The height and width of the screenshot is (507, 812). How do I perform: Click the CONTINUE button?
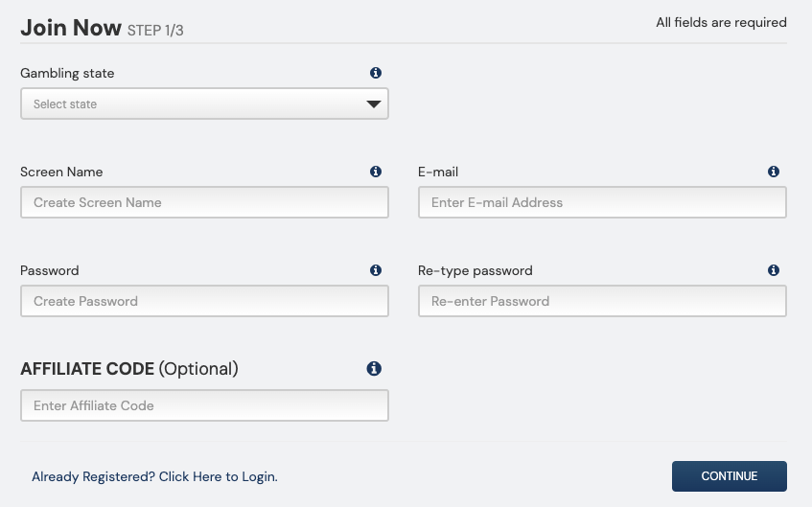(x=730, y=476)
